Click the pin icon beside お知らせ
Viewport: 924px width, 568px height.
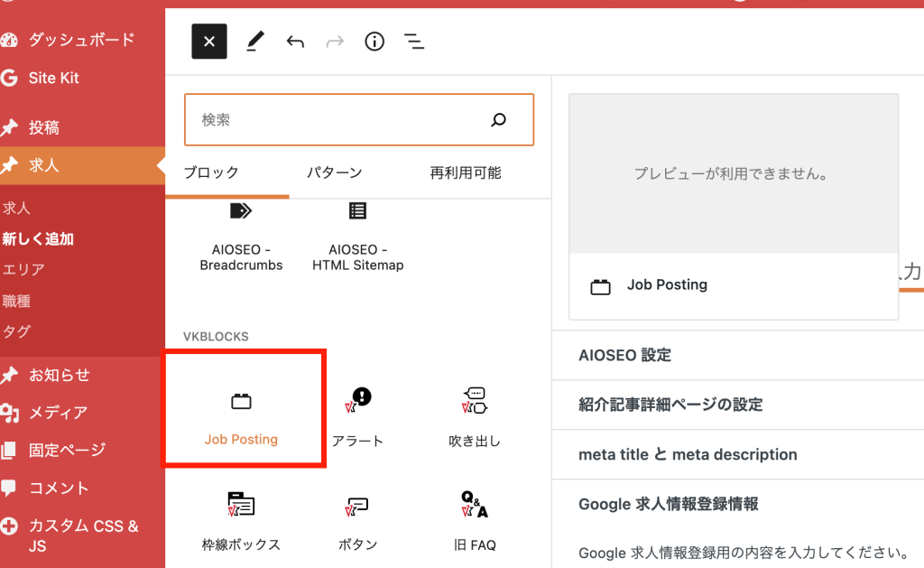pos(9,375)
